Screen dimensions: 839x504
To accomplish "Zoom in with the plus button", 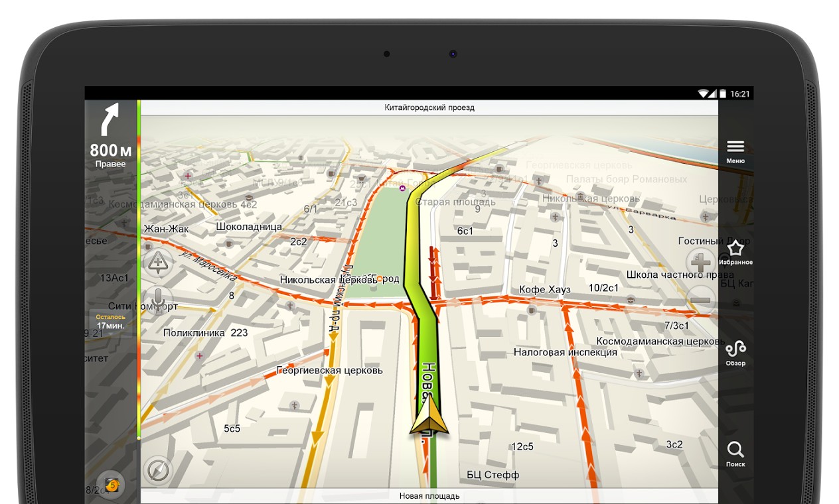I will 701,261.
